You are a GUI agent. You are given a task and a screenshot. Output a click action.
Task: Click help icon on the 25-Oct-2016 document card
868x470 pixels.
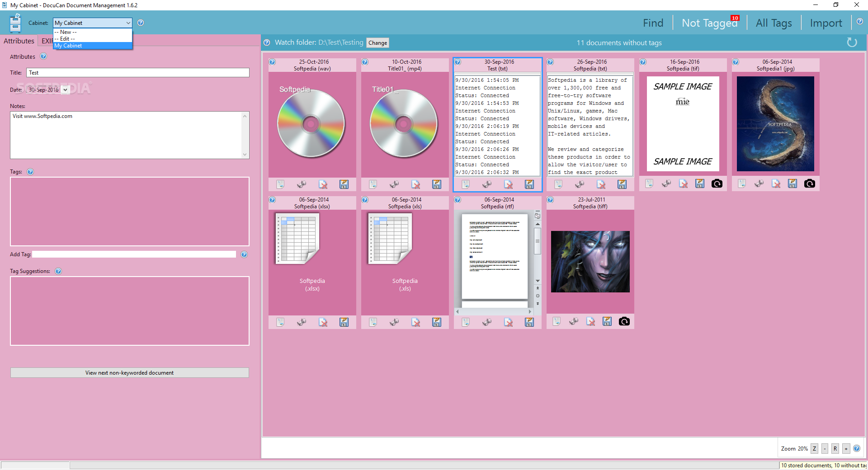(x=272, y=62)
